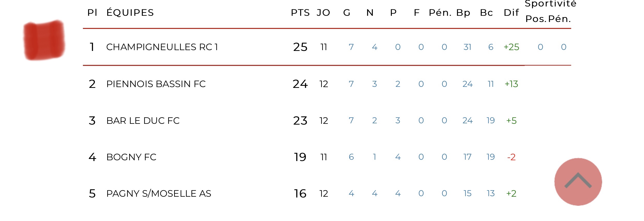Click the Pl rank column header
Image resolution: width=644 pixels, height=221 pixels.
92,13
